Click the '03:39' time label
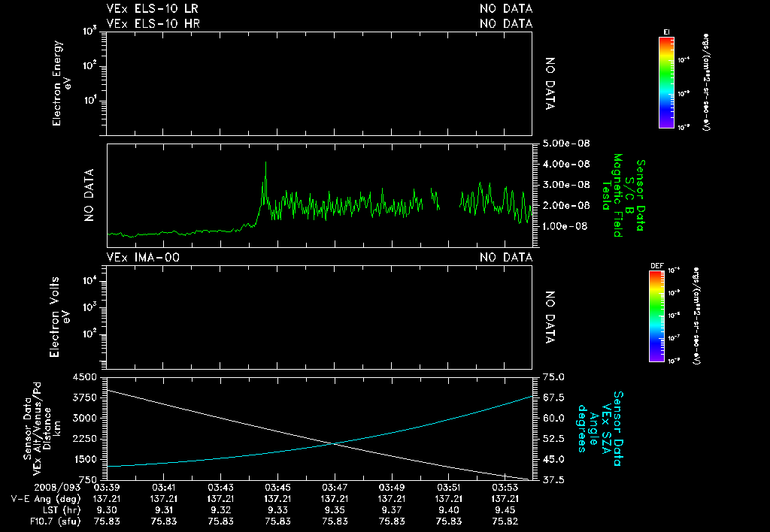 point(107,488)
